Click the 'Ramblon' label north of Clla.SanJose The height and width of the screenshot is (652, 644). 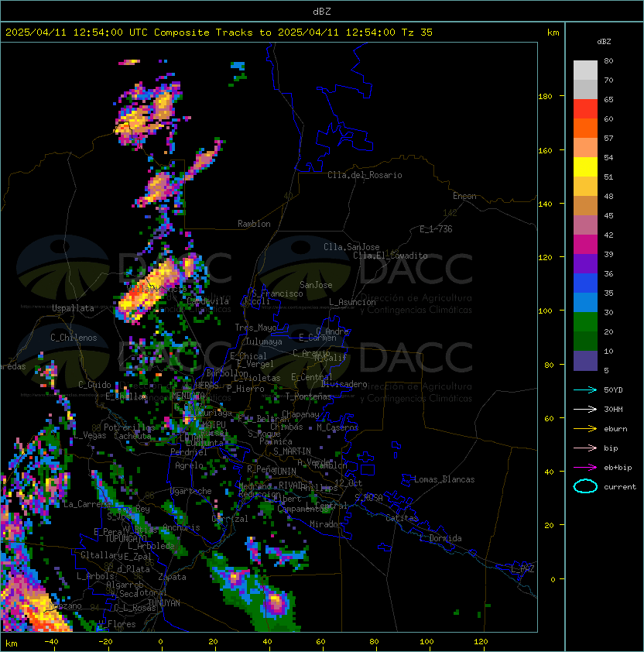click(254, 224)
